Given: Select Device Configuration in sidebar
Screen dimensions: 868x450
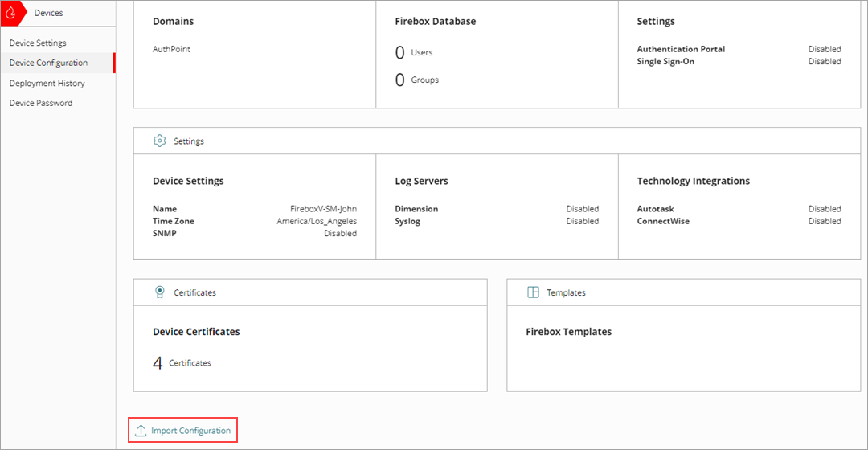Looking at the screenshot, I should (48, 63).
